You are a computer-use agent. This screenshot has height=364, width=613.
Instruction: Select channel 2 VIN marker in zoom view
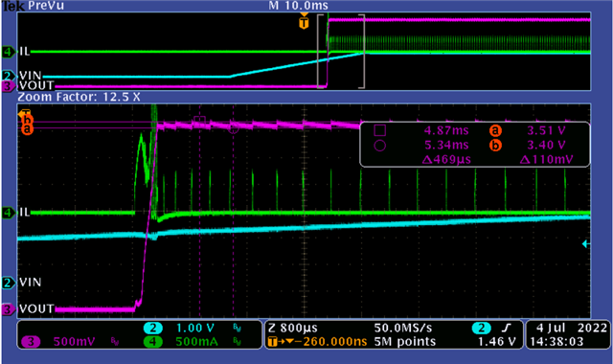(x=9, y=282)
